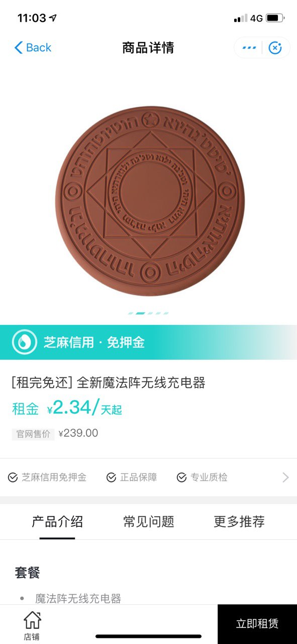
Task: Open the 芝麻信用 · 免押金 banner
Action: click(x=148, y=342)
